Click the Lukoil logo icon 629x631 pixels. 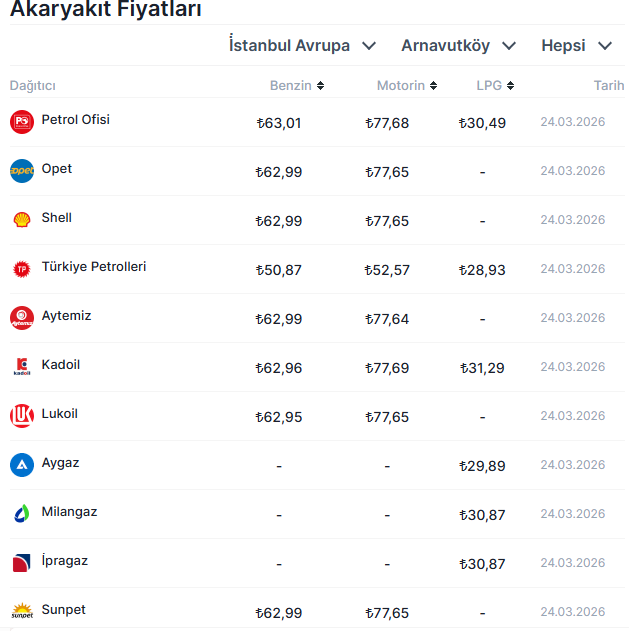[x=22, y=415]
